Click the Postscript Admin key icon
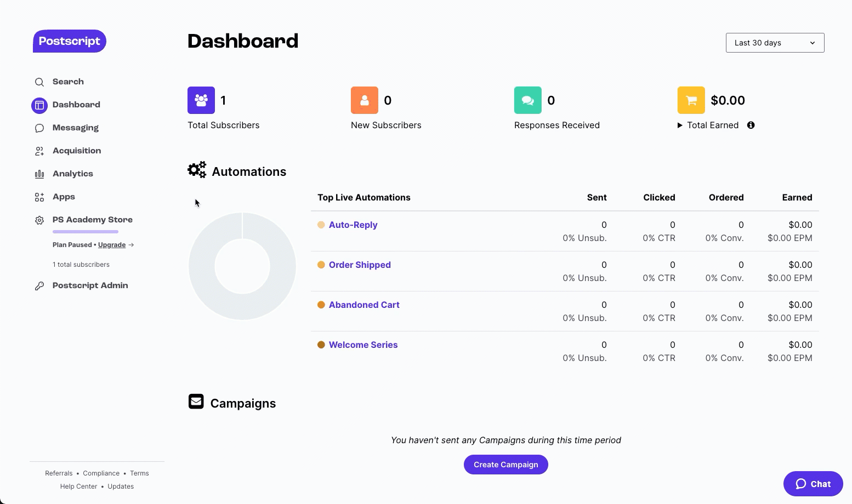The image size is (852, 504). click(39, 286)
